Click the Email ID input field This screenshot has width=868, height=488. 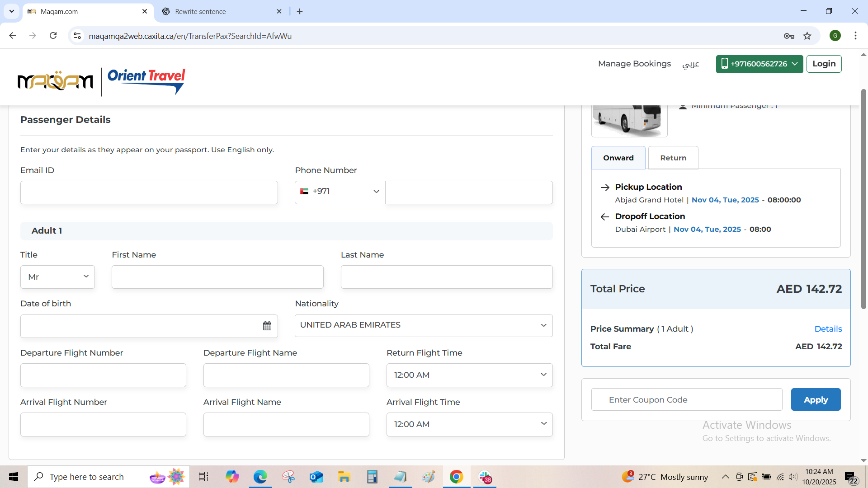tap(149, 192)
